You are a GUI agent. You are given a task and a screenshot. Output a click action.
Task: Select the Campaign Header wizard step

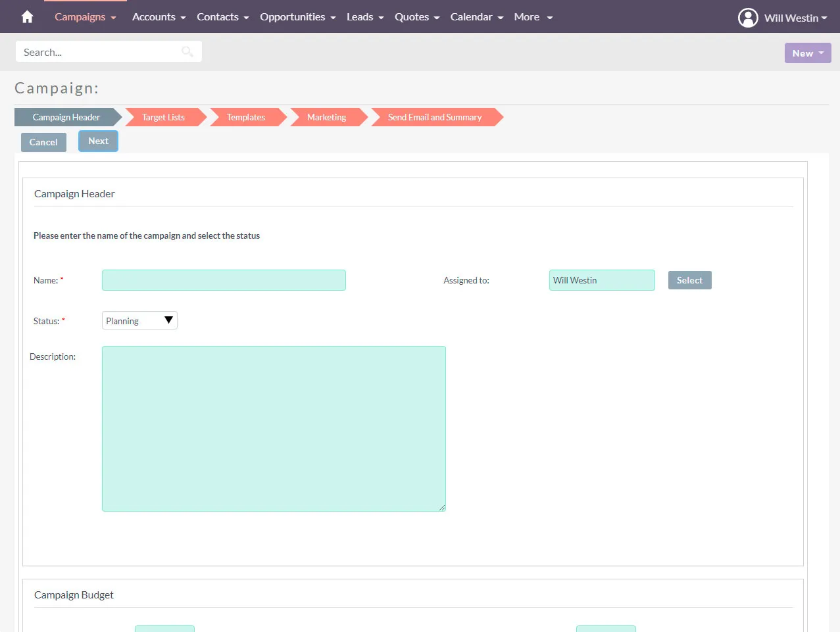[66, 117]
